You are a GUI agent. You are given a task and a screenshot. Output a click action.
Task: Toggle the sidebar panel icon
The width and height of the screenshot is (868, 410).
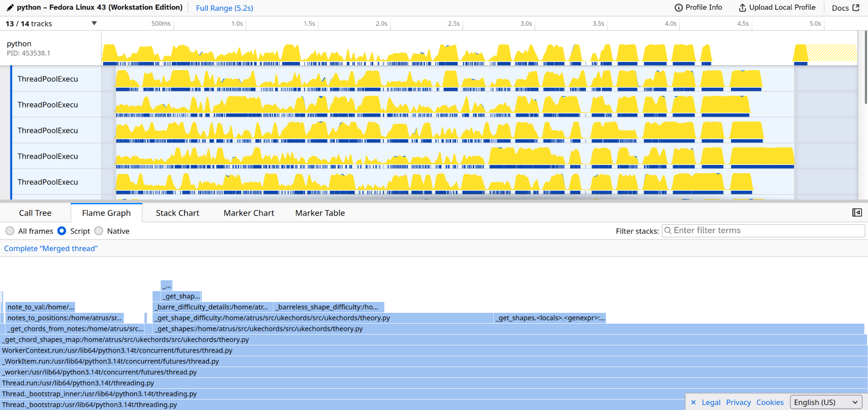pyautogui.click(x=857, y=212)
